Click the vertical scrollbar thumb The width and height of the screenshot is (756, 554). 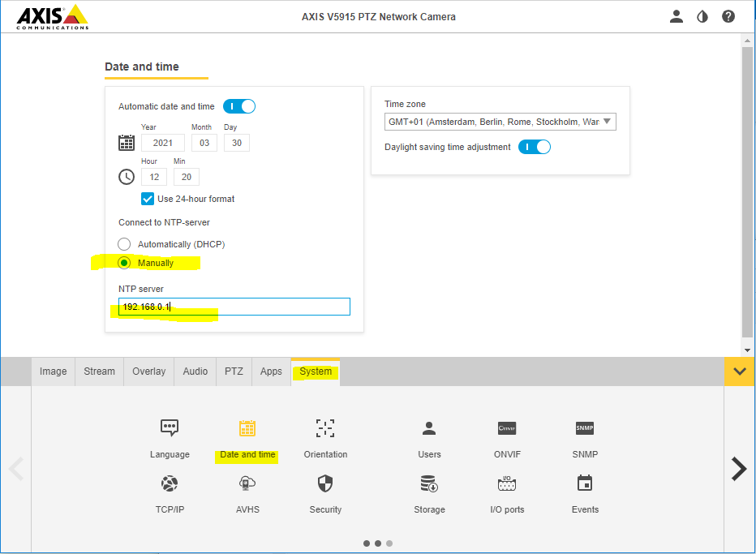point(747,192)
